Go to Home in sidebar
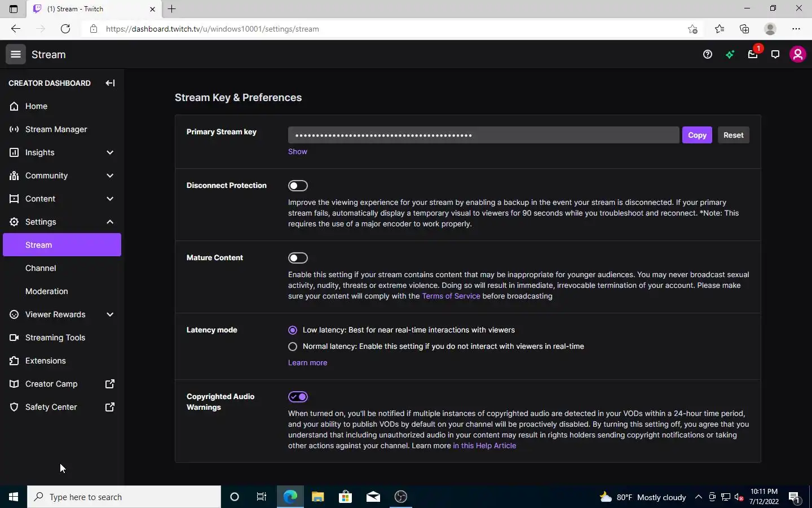 pyautogui.click(x=62, y=106)
